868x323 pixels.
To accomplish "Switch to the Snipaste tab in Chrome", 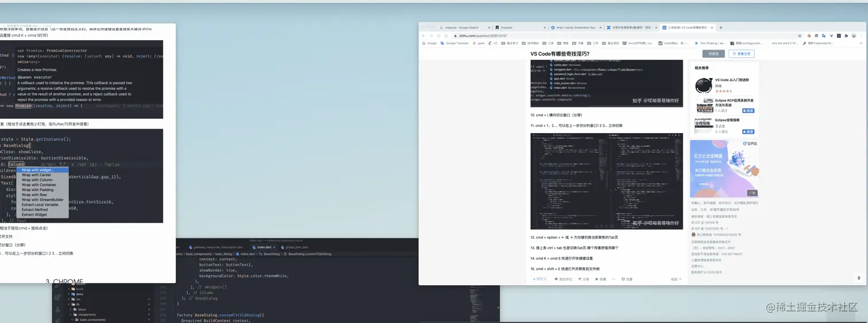I will [x=520, y=28].
